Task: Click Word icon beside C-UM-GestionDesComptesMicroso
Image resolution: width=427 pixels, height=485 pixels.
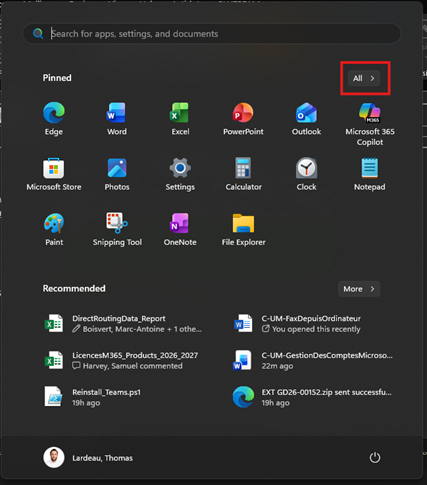Action: 243,360
